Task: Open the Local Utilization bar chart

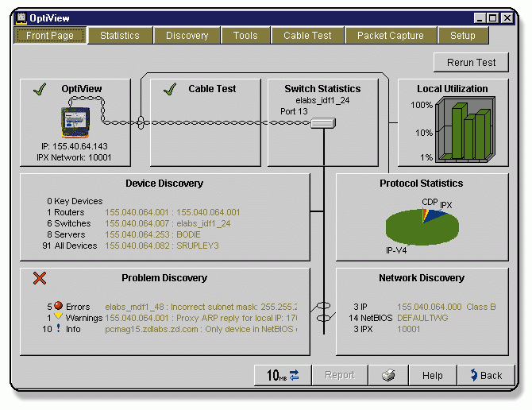Action: pyautogui.click(x=465, y=130)
